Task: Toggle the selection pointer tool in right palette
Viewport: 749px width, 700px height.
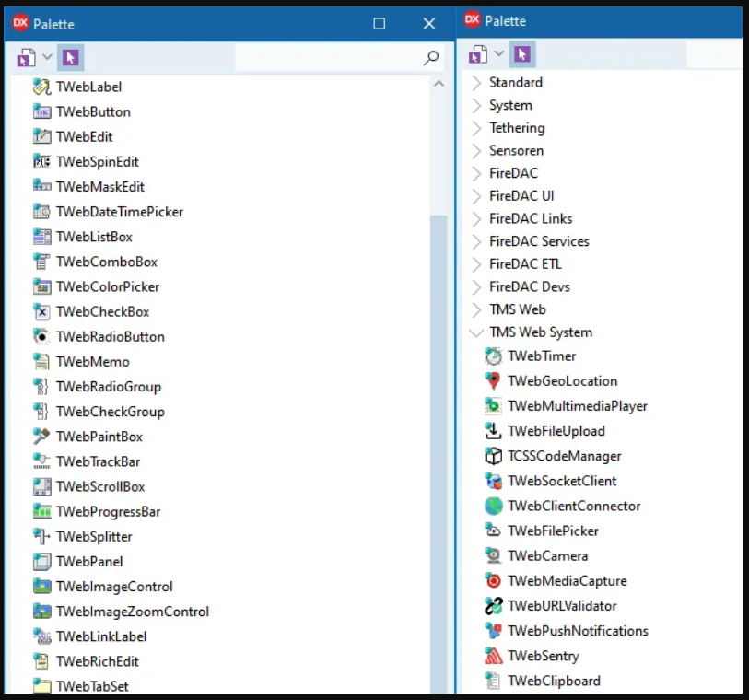Action: pyautogui.click(x=522, y=53)
